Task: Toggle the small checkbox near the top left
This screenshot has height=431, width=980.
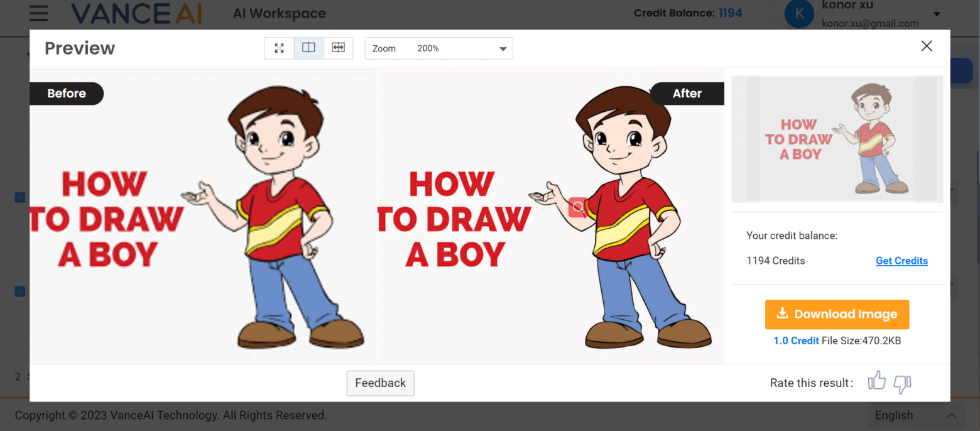Action: [x=21, y=119]
